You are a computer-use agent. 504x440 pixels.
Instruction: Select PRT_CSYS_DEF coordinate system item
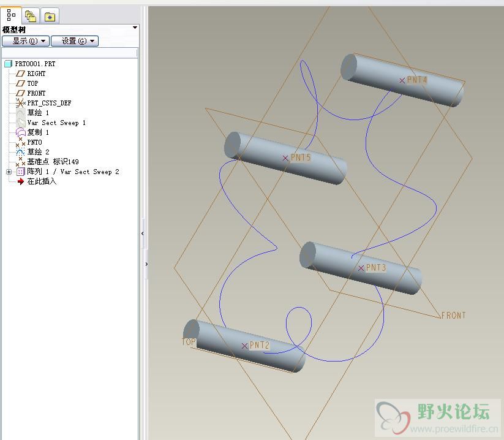pyautogui.click(x=49, y=103)
